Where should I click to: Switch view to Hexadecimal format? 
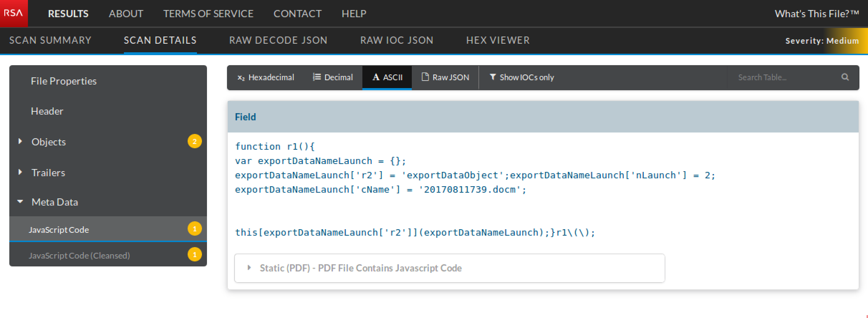pos(266,77)
